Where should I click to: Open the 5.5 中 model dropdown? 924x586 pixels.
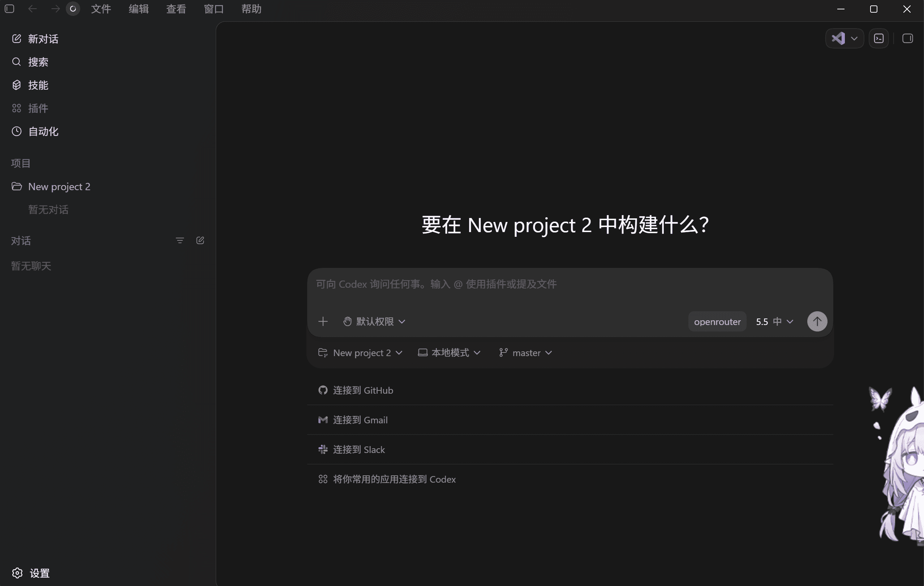click(774, 321)
